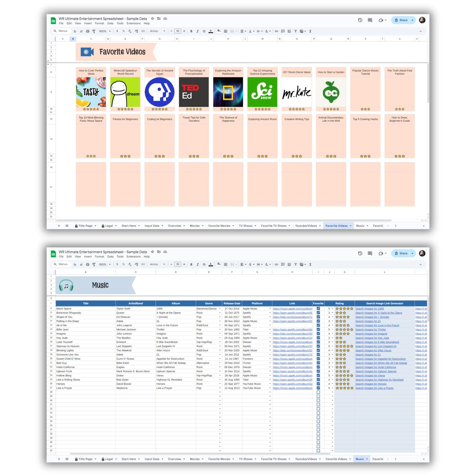Click the Menus search box in Music window

click(61, 264)
